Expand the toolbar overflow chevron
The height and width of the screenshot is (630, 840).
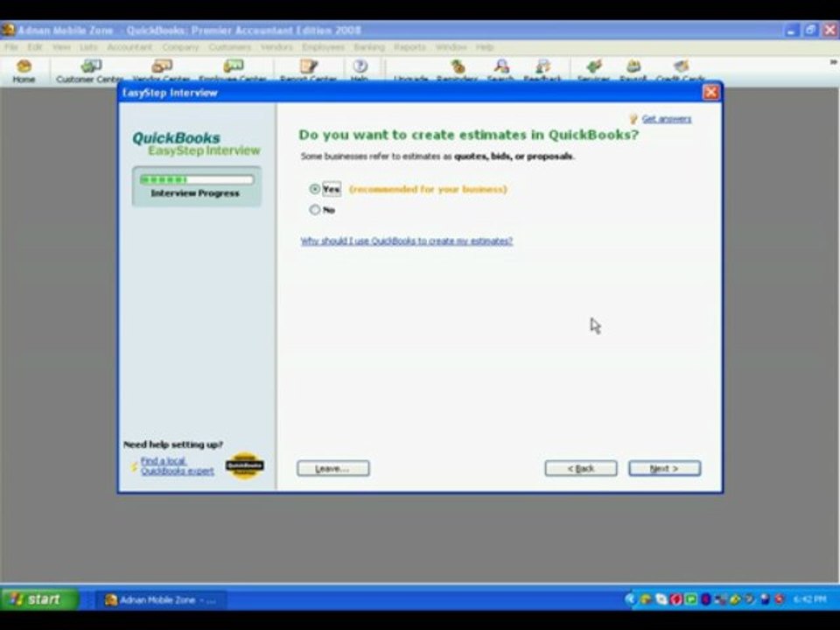833,63
